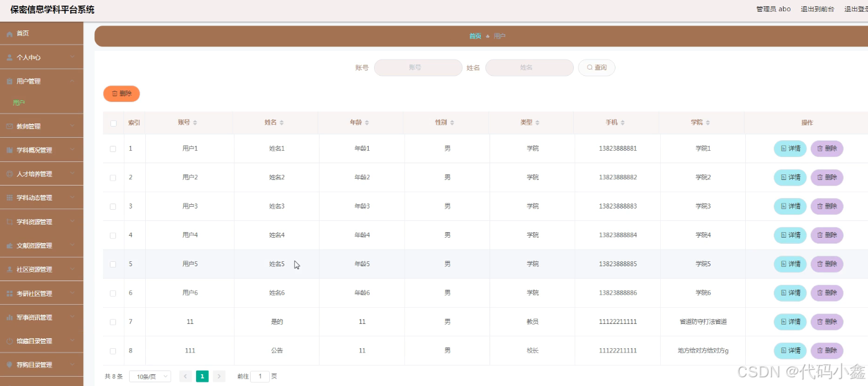Viewport: 868px width, 386px height.
Task: Click the 学院6 cell
Action: point(703,293)
